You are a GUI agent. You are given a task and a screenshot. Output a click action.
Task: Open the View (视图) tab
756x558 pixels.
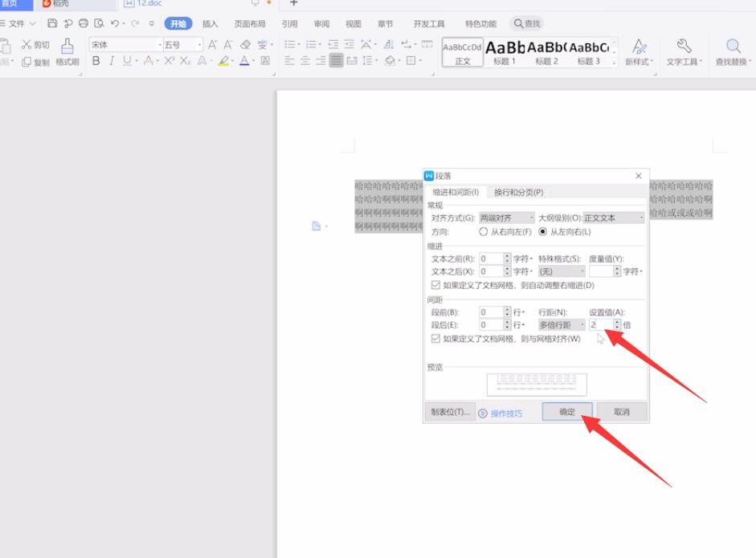point(353,23)
